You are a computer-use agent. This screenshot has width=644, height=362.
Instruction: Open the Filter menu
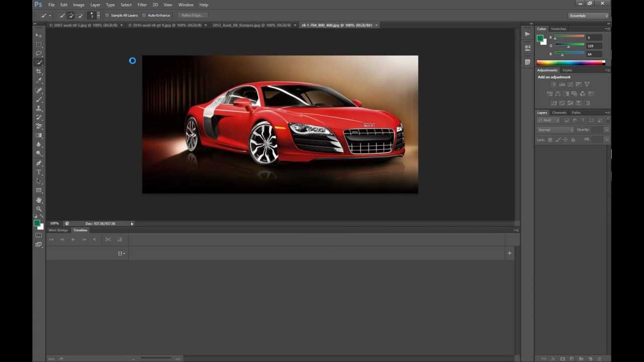point(142,5)
